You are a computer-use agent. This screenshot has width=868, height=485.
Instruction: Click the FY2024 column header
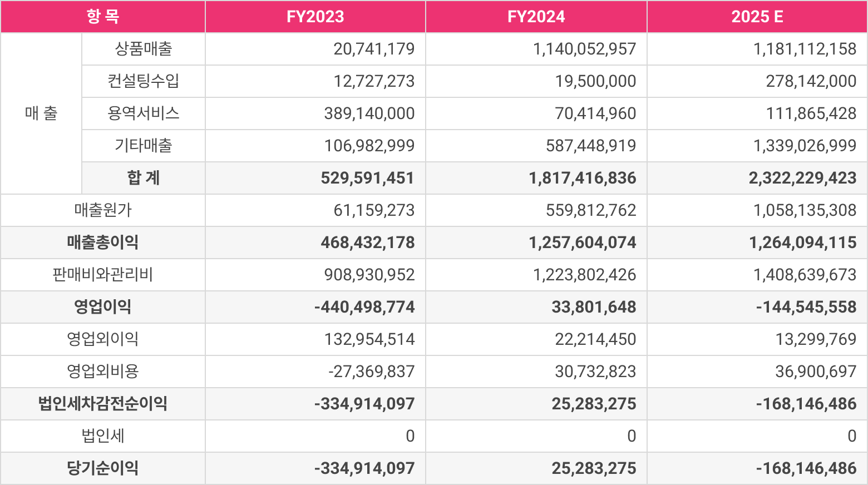pos(536,17)
